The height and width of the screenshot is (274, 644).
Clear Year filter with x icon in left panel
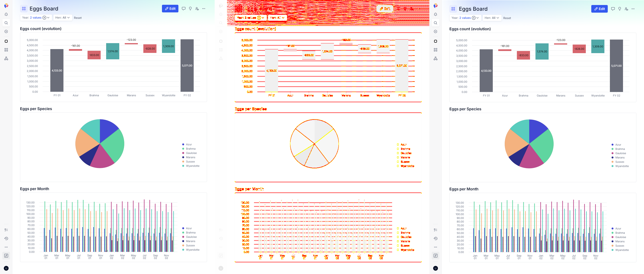pyautogui.click(x=44, y=18)
